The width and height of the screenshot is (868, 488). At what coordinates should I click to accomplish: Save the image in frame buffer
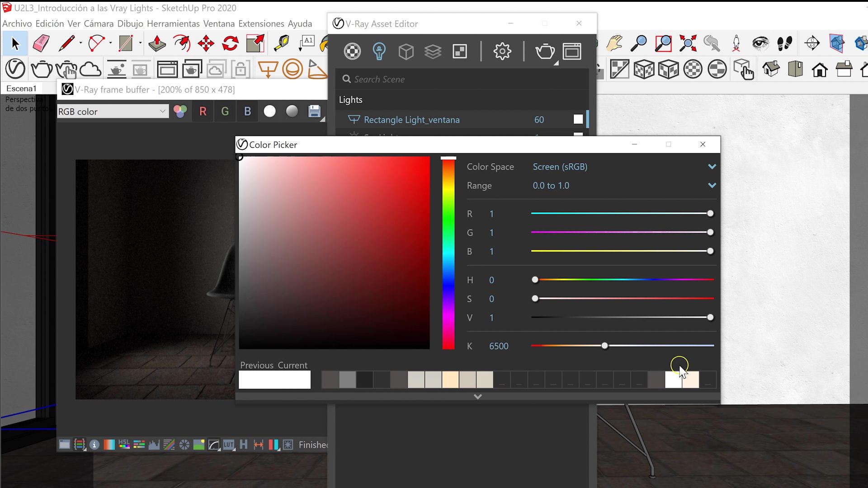click(x=314, y=111)
